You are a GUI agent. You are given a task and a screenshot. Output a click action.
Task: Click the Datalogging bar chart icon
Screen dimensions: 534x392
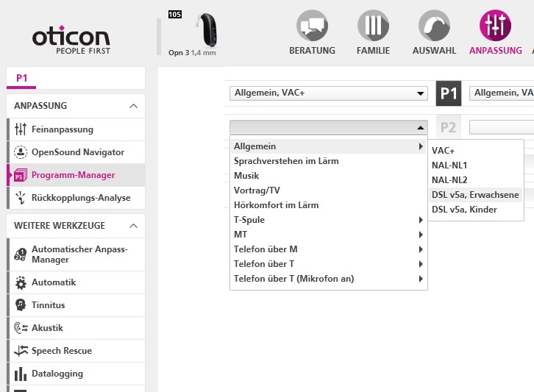pyautogui.click(x=21, y=374)
